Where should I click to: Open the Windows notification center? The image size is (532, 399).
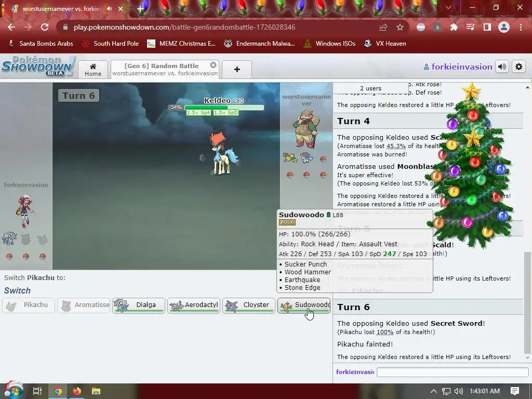[x=515, y=391]
